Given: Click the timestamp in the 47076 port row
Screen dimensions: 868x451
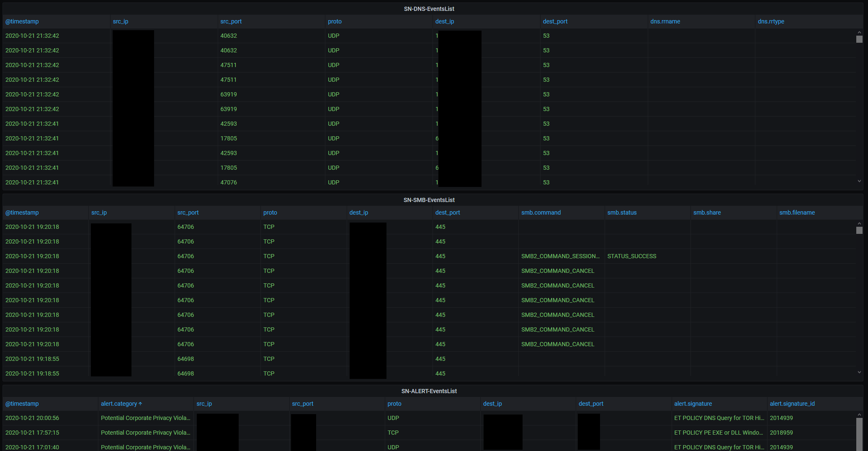Looking at the screenshot, I should tap(32, 182).
